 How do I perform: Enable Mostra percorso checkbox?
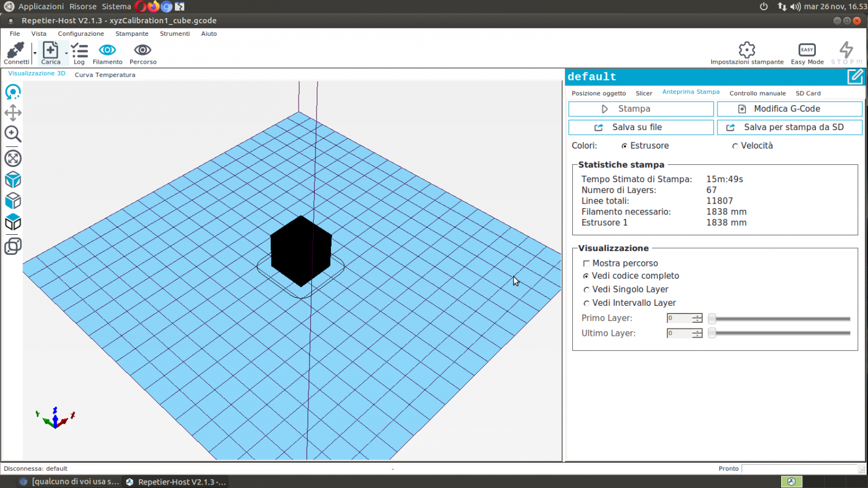click(x=586, y=263)
